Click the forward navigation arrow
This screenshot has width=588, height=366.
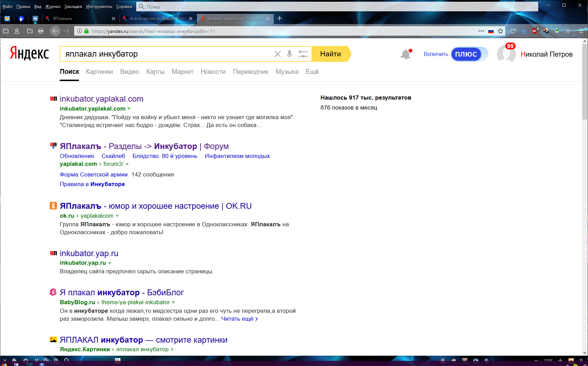coord(67,31)
